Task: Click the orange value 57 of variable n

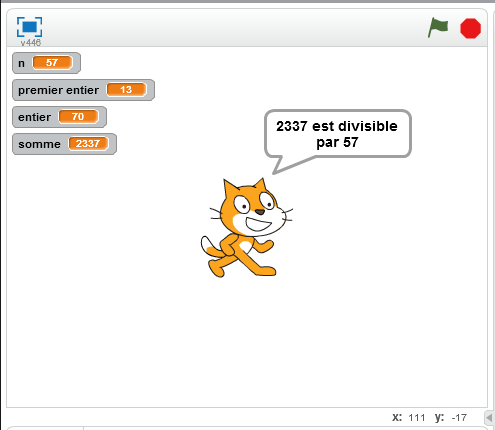Action: click(52, 63)
